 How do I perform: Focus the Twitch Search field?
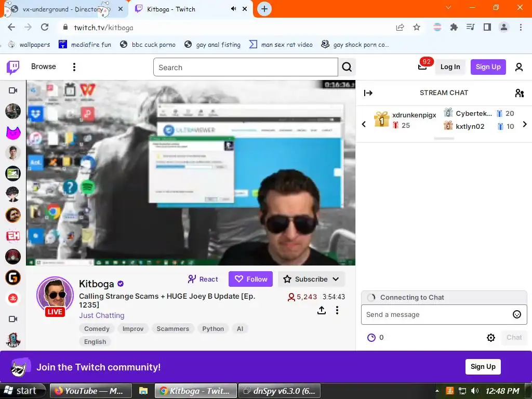pos(246,67)
